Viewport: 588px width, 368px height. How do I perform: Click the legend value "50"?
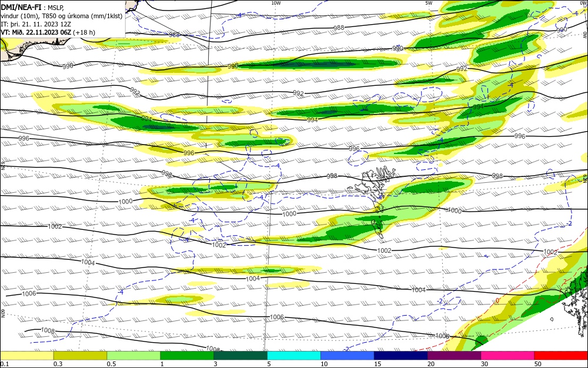(538, 364)
